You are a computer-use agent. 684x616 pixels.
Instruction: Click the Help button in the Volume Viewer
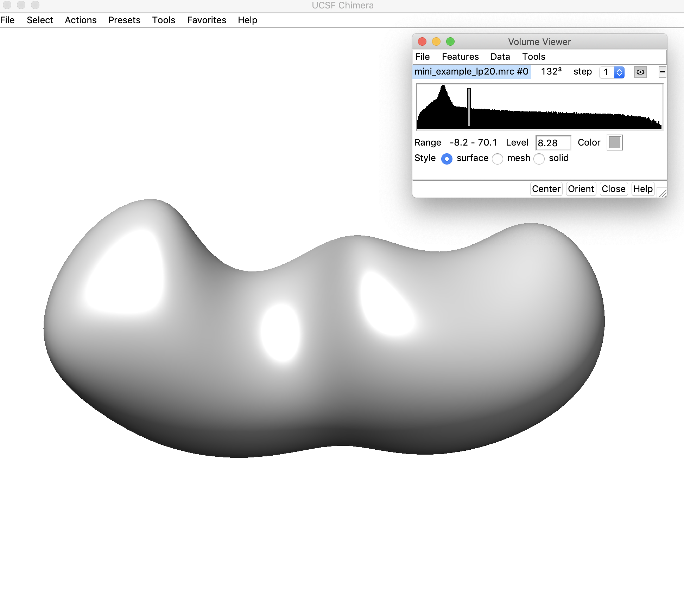643,189
